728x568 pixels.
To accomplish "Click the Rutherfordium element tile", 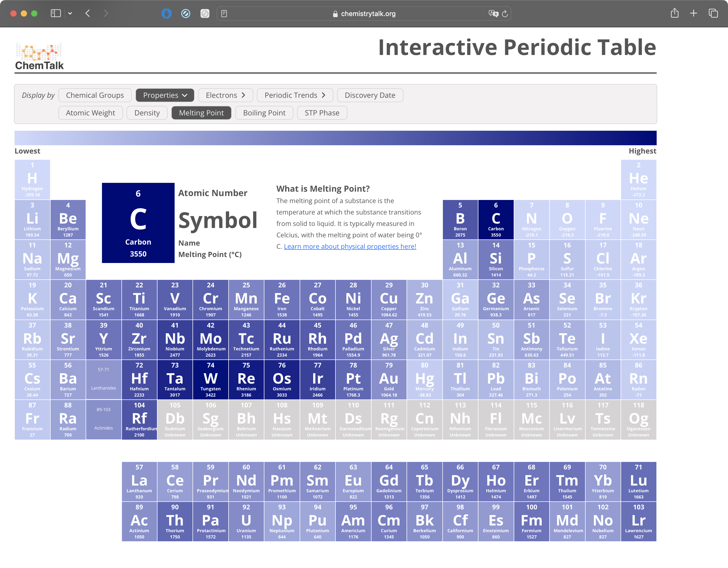I will 139,419.
